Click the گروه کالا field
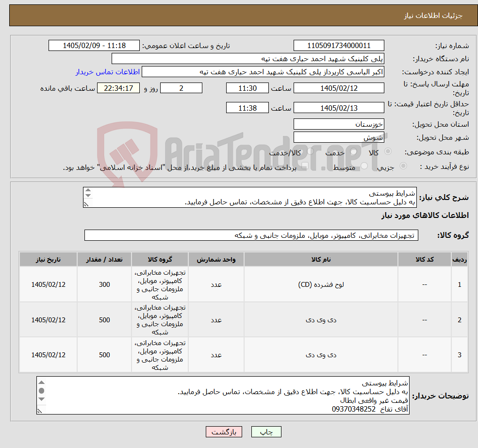 [x=251, y=235]
